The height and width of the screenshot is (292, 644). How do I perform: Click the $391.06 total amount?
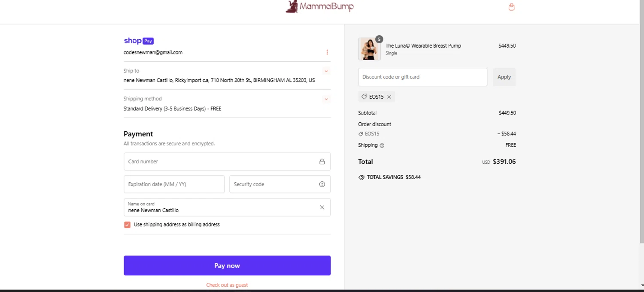click(x=504, y=162)
